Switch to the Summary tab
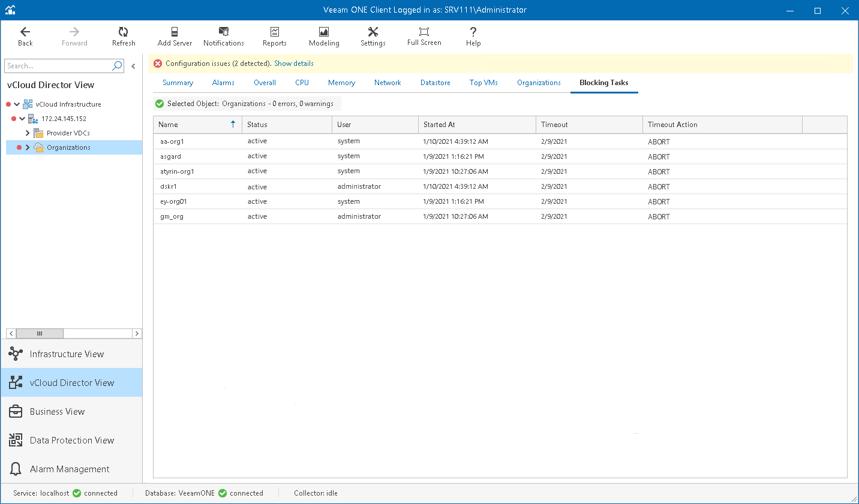The width and height of the screenshot is (859, 504). [x=178, y=83]
